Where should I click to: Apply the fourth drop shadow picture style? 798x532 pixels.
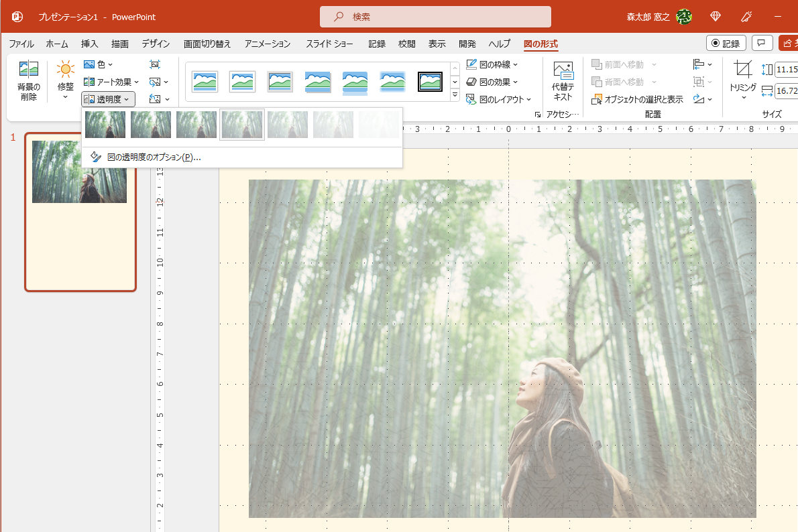(318, 81)
